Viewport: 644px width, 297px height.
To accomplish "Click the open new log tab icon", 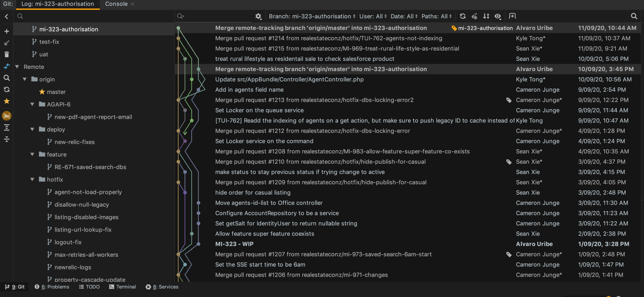I will 512,16.
